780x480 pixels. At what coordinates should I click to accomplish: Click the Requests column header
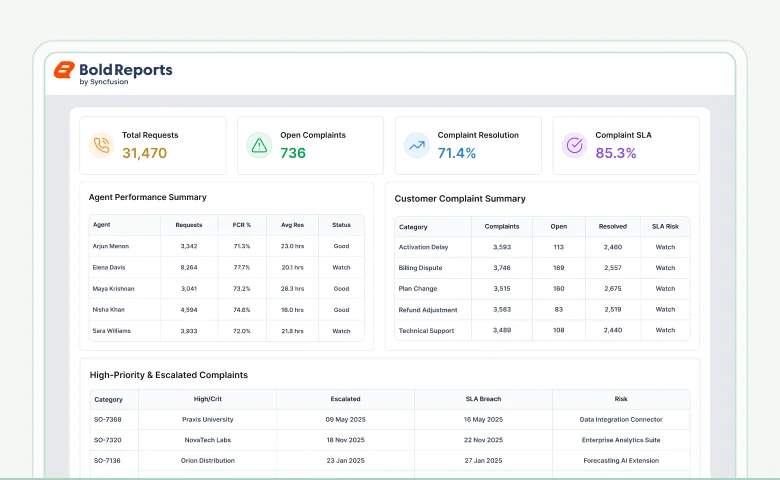coord(189,225)
